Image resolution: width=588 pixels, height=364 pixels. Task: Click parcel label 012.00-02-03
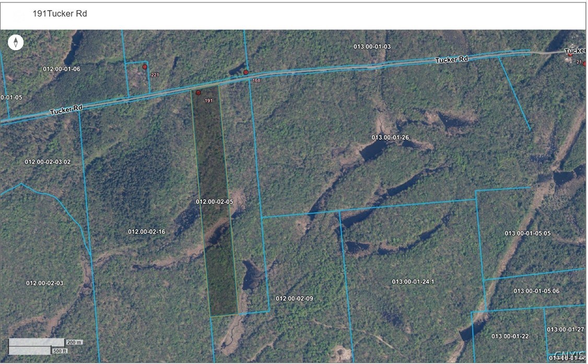coord(44,283)
